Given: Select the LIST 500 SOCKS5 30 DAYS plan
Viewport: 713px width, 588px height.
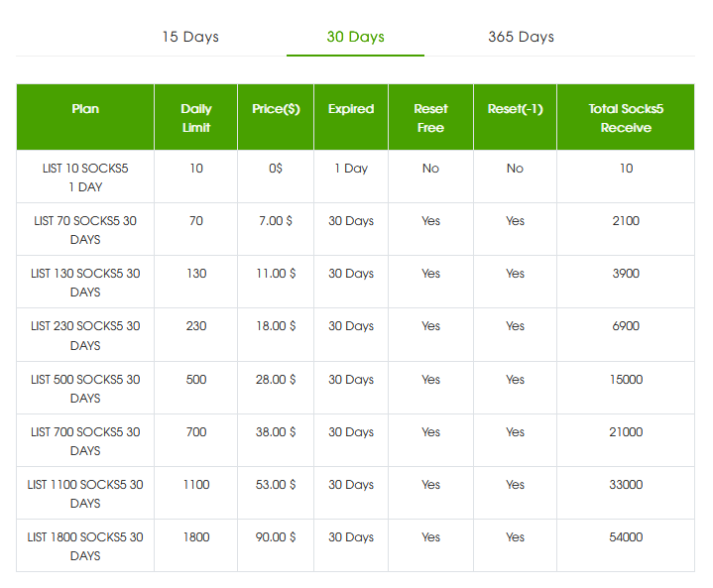Looking at the screenshot, I should [x=85, y=389].
